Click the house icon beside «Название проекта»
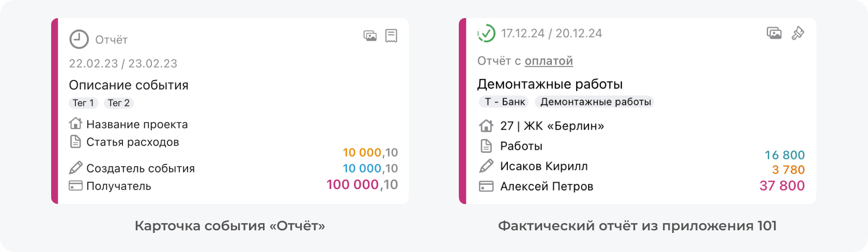 pos(75,124)
